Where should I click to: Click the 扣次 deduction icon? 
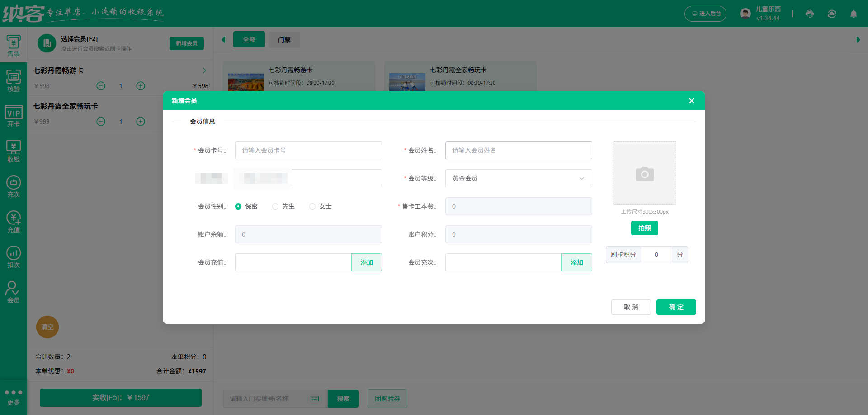14,255
